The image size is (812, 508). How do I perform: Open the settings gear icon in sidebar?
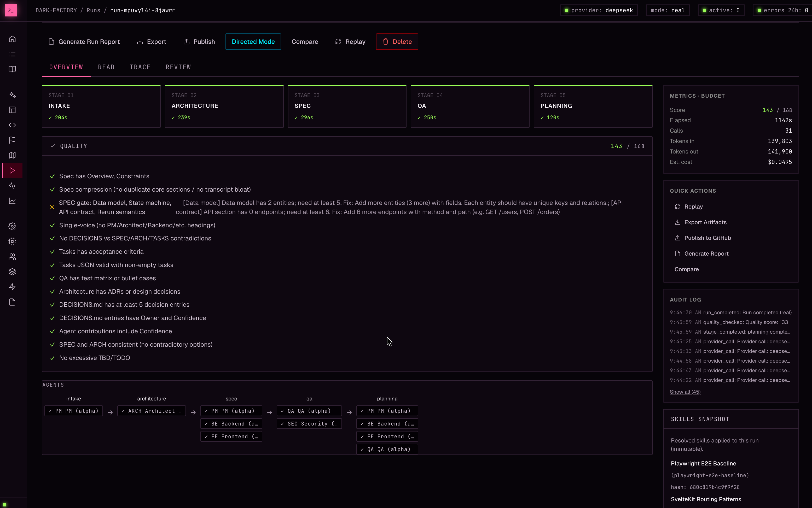tap(12, 226)
